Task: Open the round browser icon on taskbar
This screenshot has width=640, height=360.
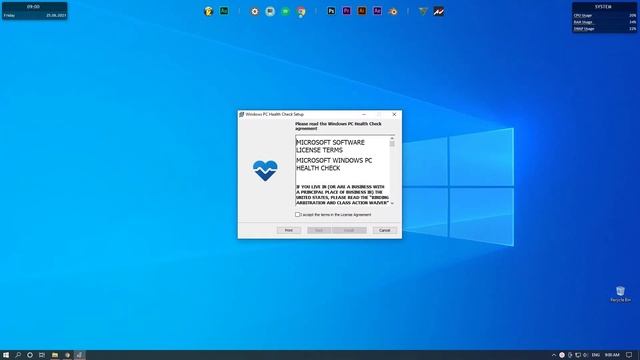Action: (67, 355)
